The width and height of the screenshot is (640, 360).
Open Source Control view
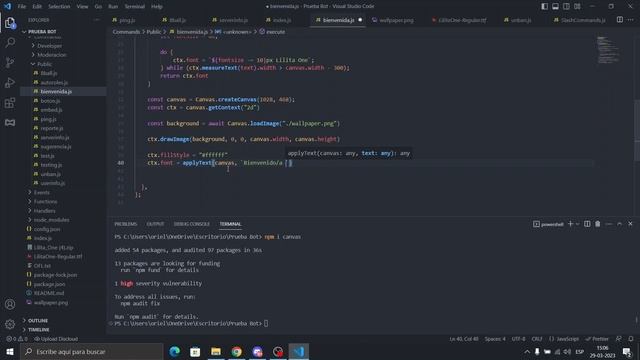pos(10,62)
